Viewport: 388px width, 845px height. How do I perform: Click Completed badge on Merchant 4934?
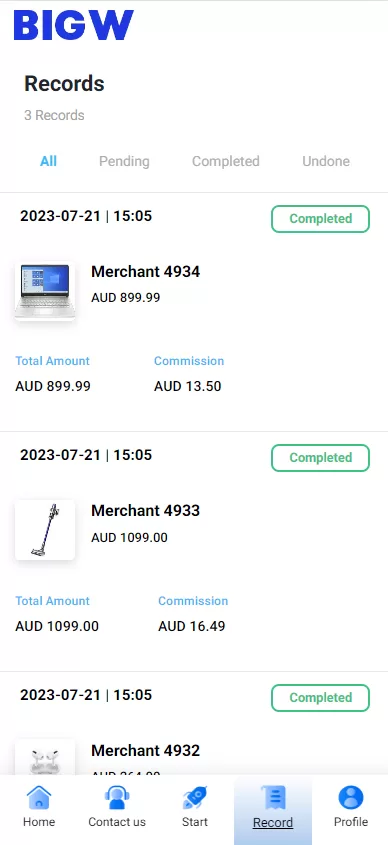point(320,219)
